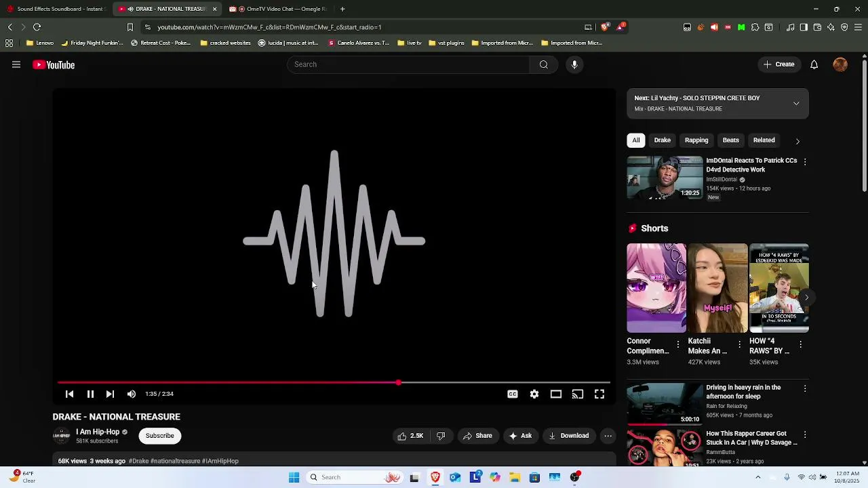This screenshot has width=868, height=488.
Task: Click the Ask button below the video
Action: click(521, 436)
